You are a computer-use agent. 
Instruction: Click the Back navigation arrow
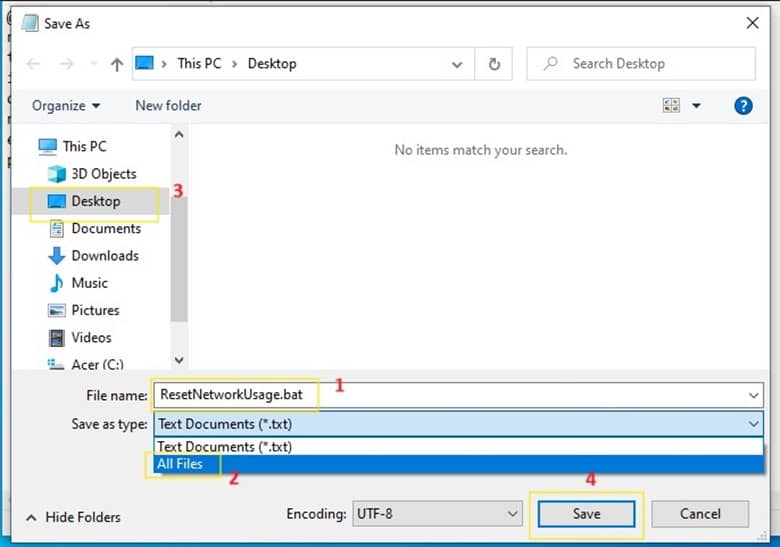click(33, 64)
